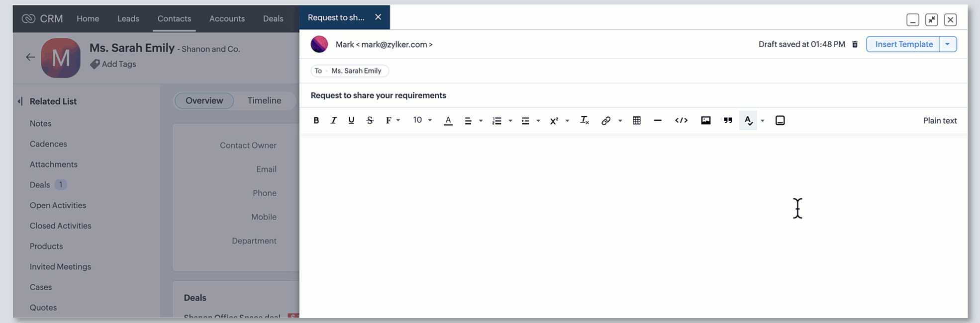The image size is (980, 323).
Task: Clear text formatting
Action: point(584,120)
